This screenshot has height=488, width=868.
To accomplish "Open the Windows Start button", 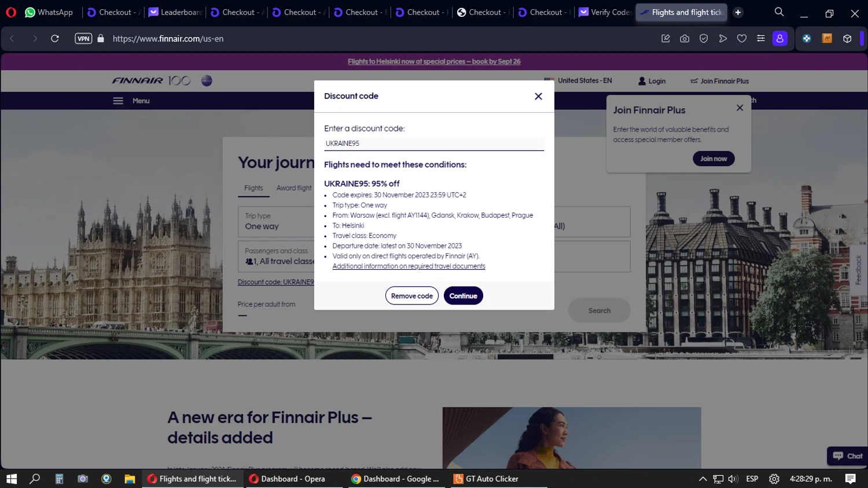I will 12,479.
